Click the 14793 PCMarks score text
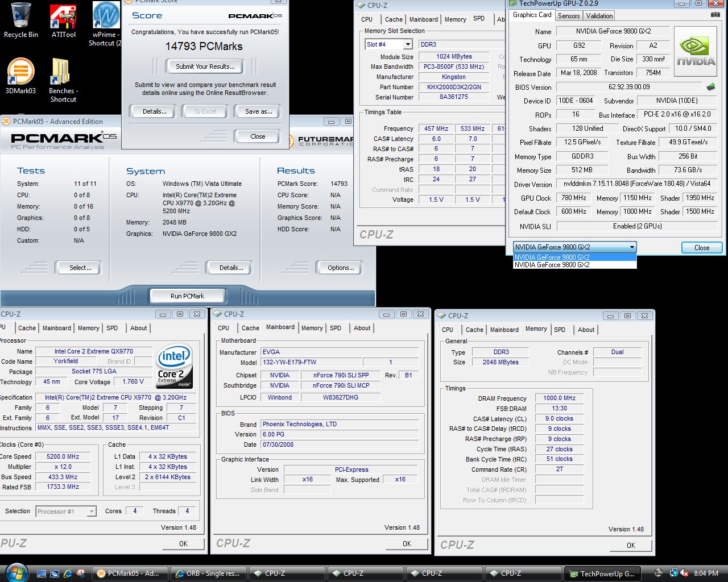This screenshot has height=582, width=728. [204, 47]
